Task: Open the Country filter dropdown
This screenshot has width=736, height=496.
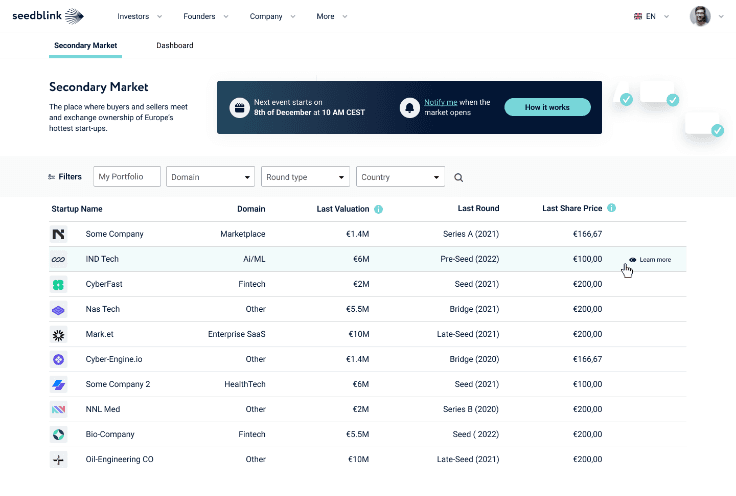Action: (x=400, y=177)
